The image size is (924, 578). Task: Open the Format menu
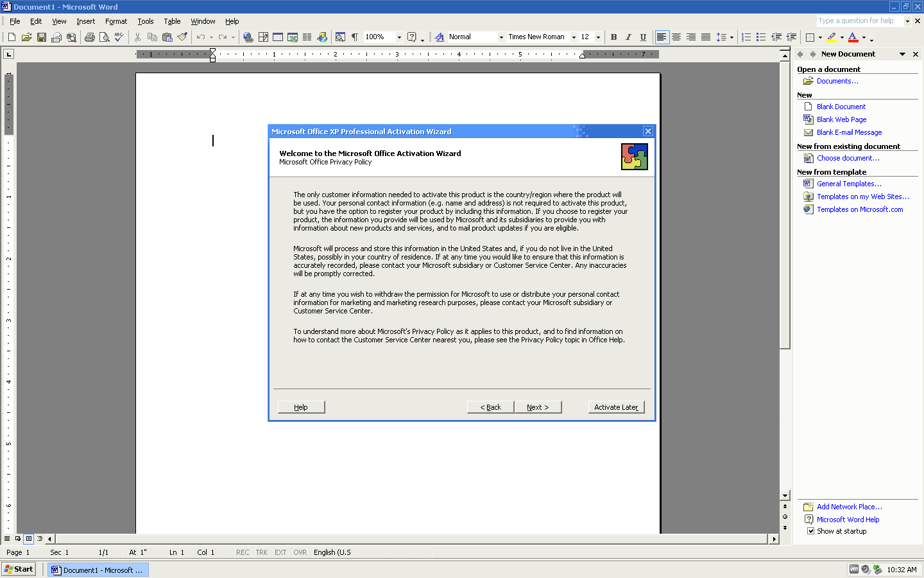coord(116,21)
